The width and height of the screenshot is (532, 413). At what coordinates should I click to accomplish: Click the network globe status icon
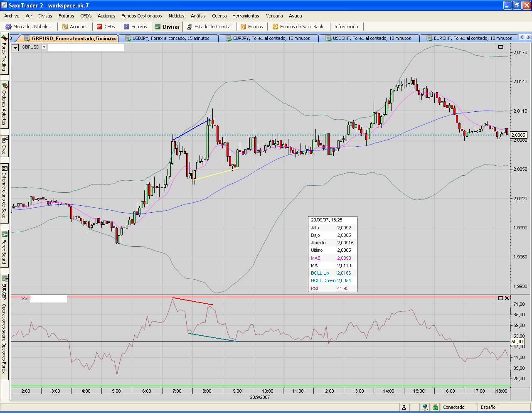(424, 407)
